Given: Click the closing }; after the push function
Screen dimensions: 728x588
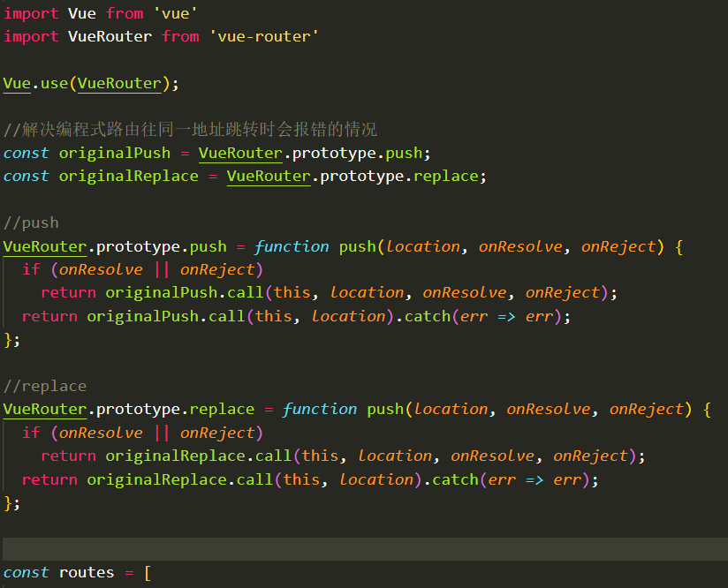Looking at the screenshot, I should pyautogui.click(x=11, y=340).
